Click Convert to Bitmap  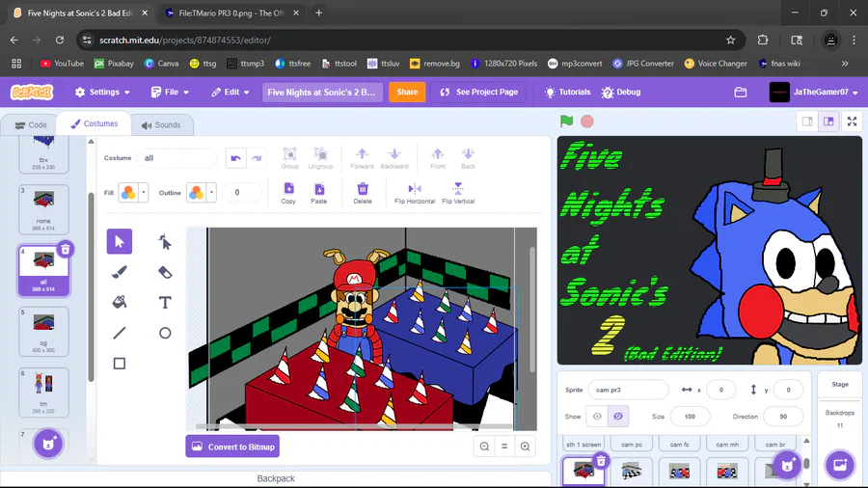coord(232,447)
